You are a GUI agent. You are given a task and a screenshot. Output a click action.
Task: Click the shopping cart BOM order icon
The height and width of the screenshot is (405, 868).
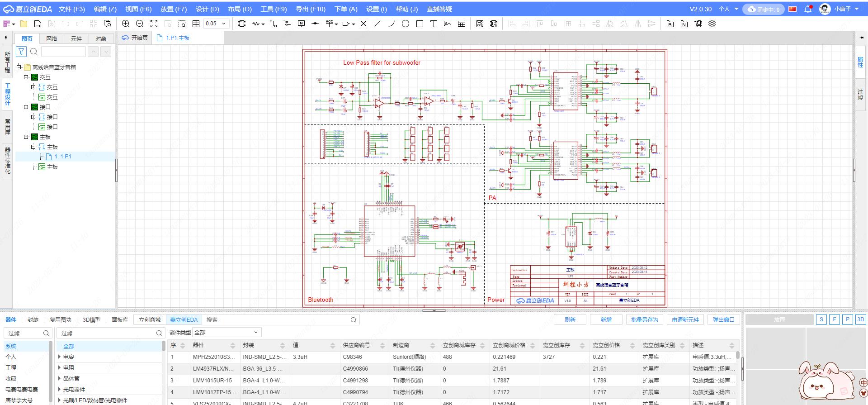[x=698, y=24]
